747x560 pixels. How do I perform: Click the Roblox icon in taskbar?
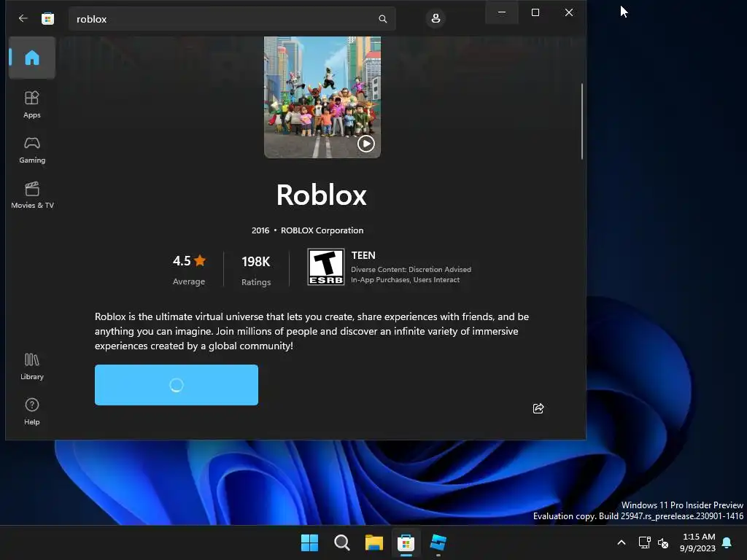pos(438,542)
